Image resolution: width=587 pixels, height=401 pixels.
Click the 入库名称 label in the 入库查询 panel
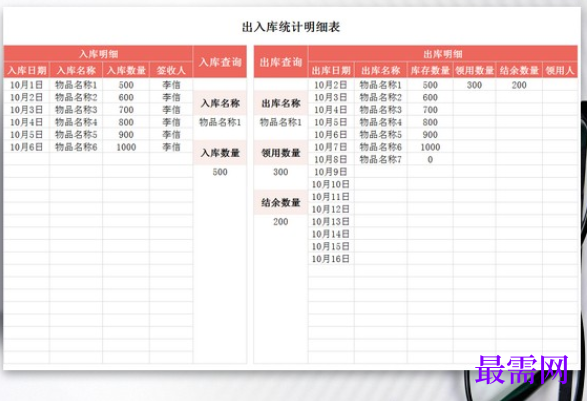tap(220, 103)
